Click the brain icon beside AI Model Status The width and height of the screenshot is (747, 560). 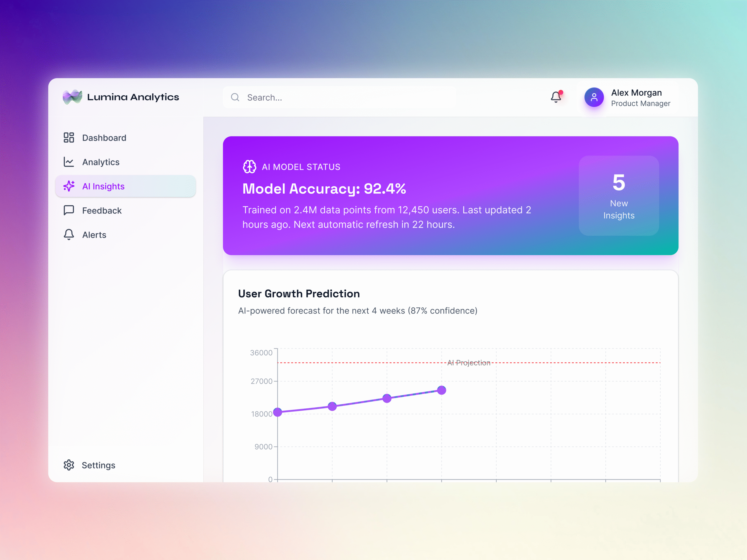[249, 167]
